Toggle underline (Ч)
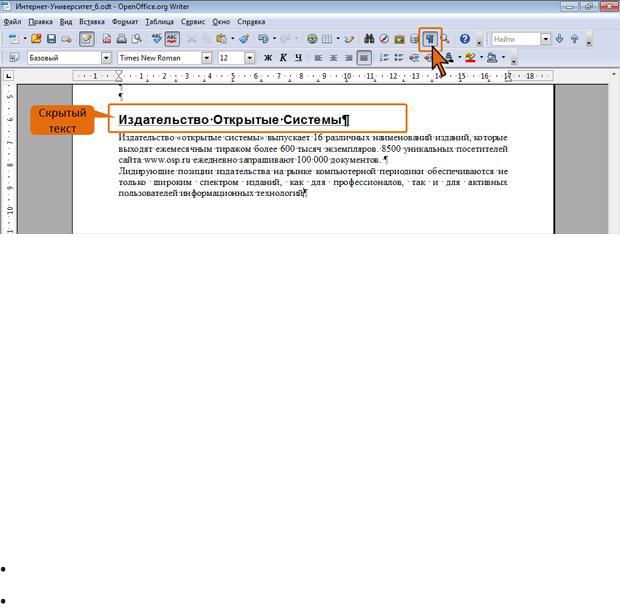This screenshot has height=608, width=620. (x=299, y=58)
